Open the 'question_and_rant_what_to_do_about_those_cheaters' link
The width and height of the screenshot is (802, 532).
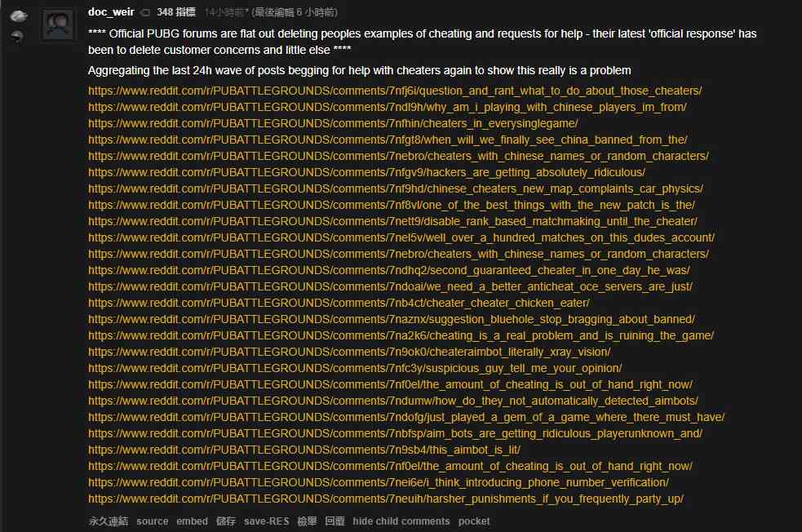(x=395, y=91)
